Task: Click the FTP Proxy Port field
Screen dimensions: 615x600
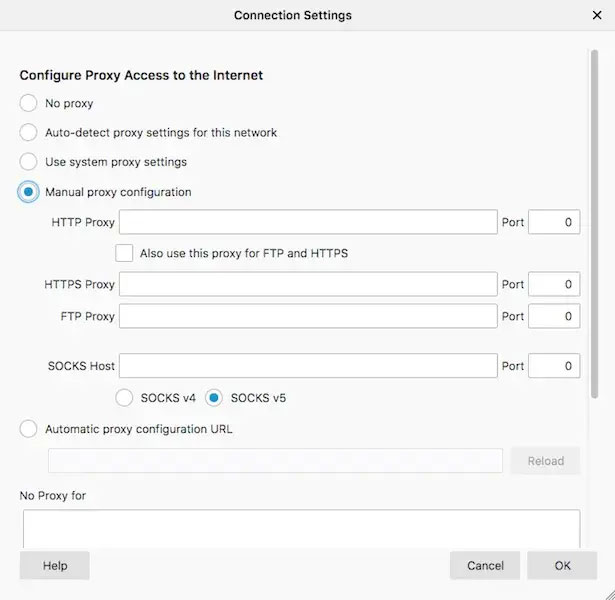Action: coord(554,316)
